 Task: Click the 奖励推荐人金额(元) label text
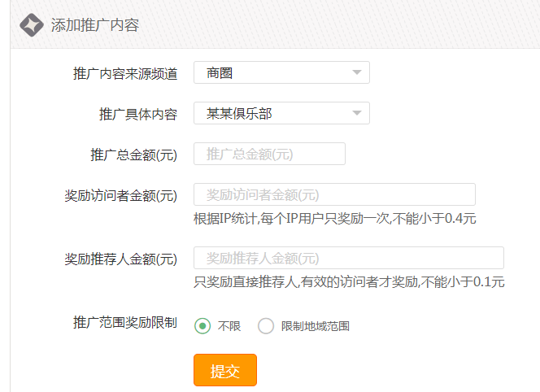(x=121, y=259)
